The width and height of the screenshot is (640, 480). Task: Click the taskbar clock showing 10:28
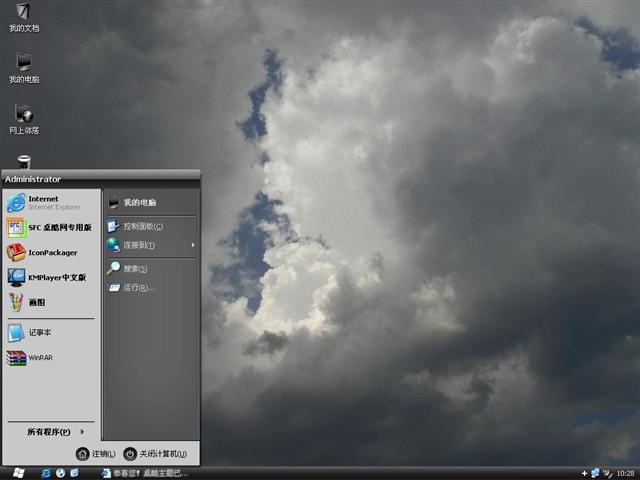coord(625,473)
